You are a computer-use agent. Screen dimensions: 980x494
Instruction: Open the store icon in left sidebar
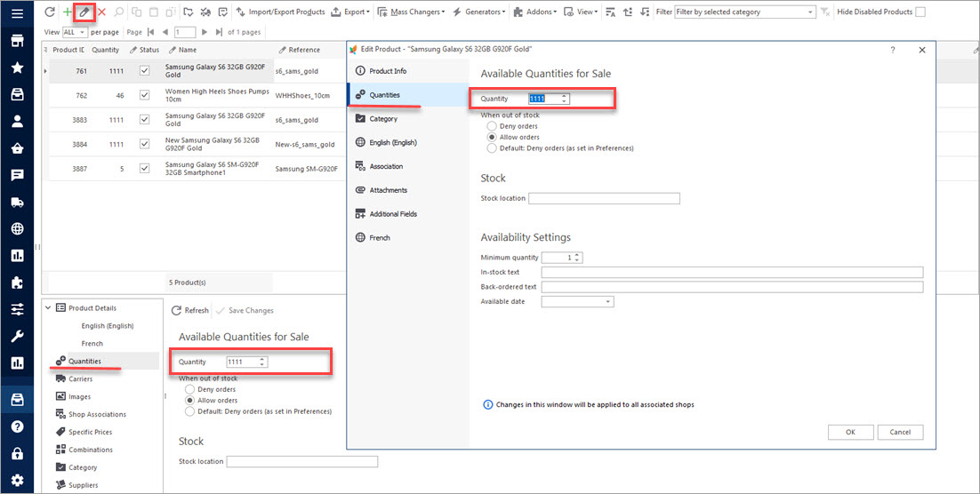coord(18,41)
